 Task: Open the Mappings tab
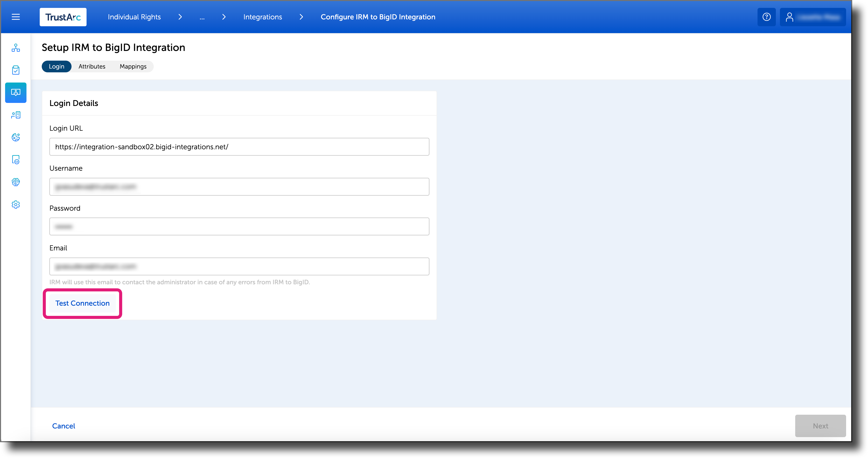(x=133, y=66)
